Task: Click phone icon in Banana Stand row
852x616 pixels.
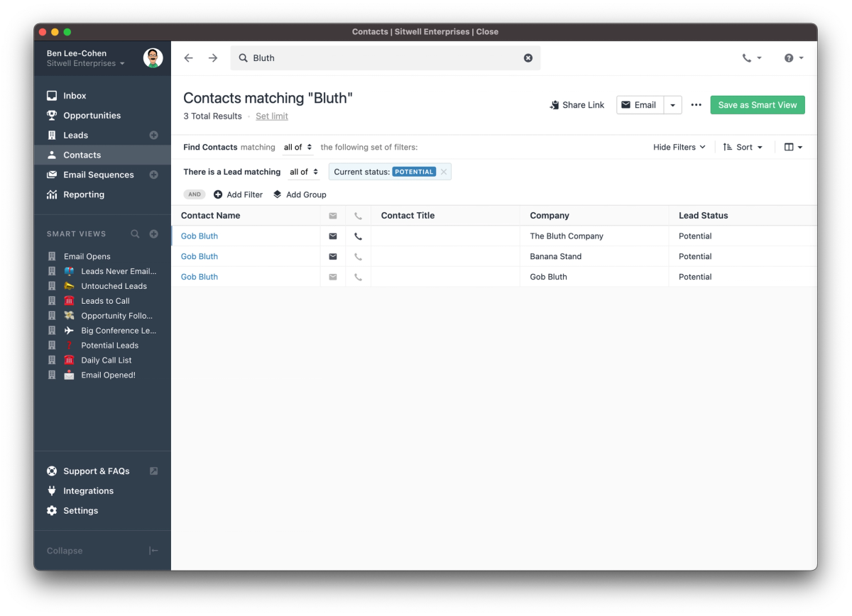Action: point(358,257)
